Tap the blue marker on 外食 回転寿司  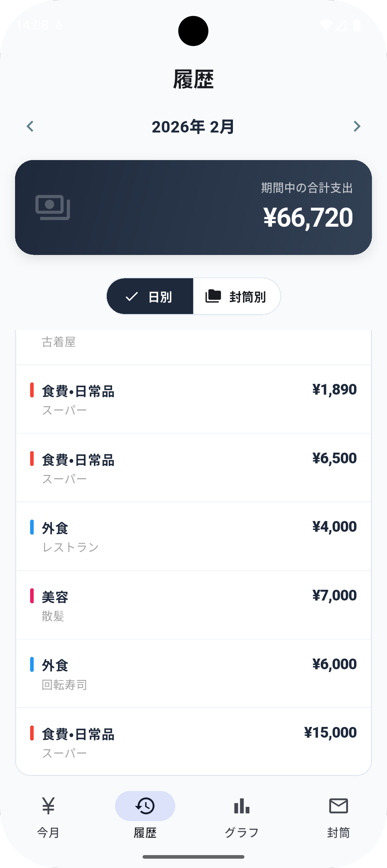click(32, 665)
